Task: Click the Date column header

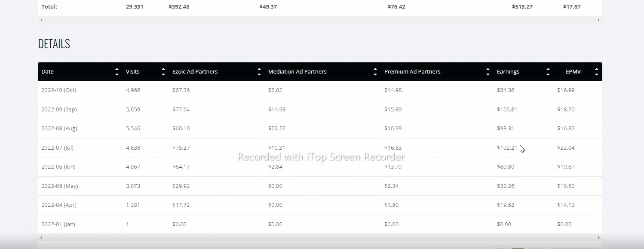Action: coord(48,72)
